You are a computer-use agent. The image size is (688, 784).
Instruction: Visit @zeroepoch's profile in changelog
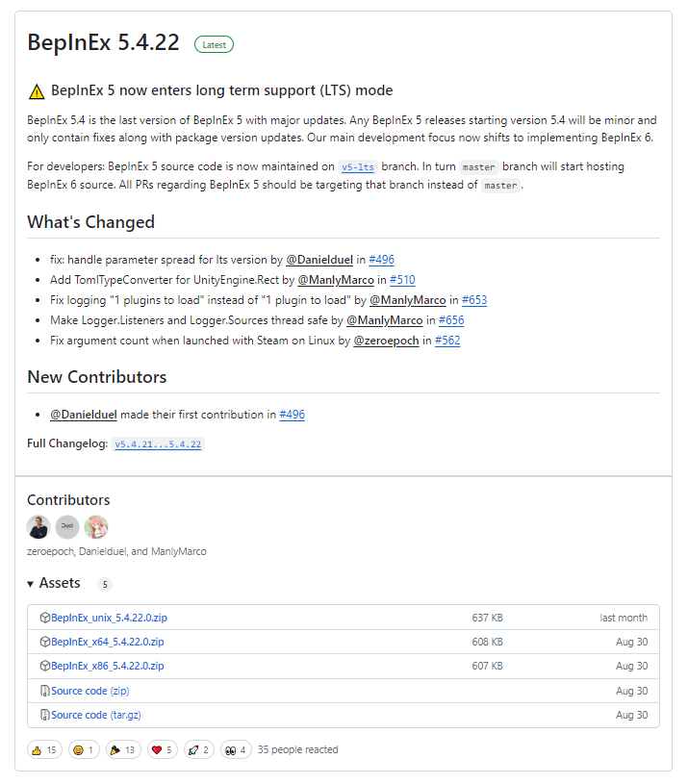pyautogui.click(x=386, y=341)
